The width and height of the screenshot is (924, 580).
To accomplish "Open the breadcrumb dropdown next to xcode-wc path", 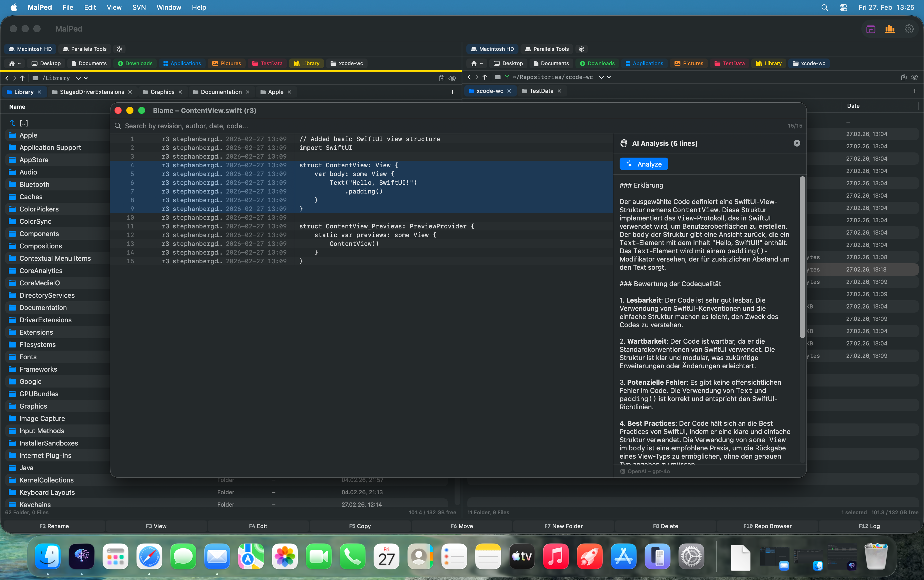I will pos(601,77).
